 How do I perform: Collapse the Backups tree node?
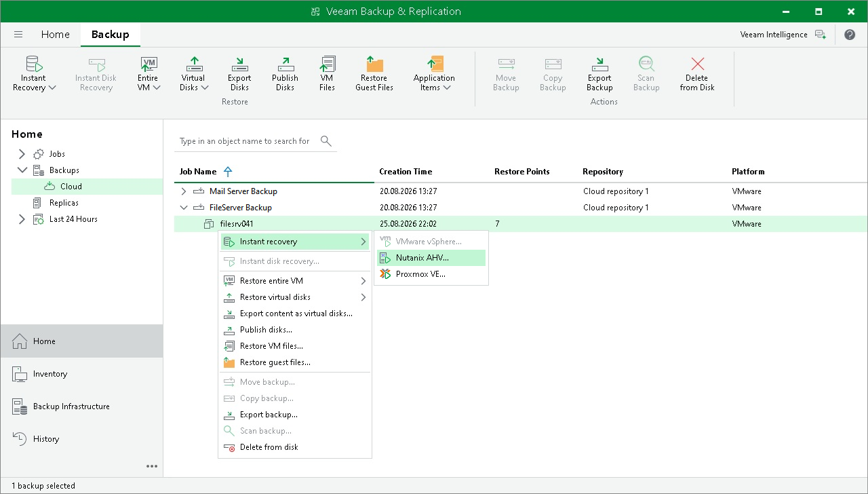click(22, 170)
